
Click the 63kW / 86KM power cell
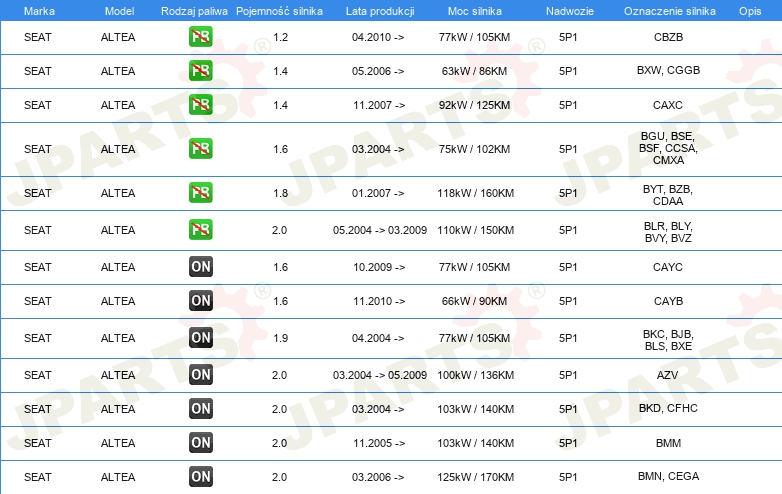[x=474, y=71]
